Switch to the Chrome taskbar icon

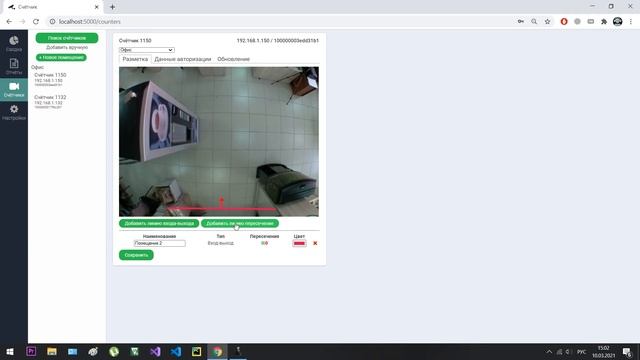point(217,351)
